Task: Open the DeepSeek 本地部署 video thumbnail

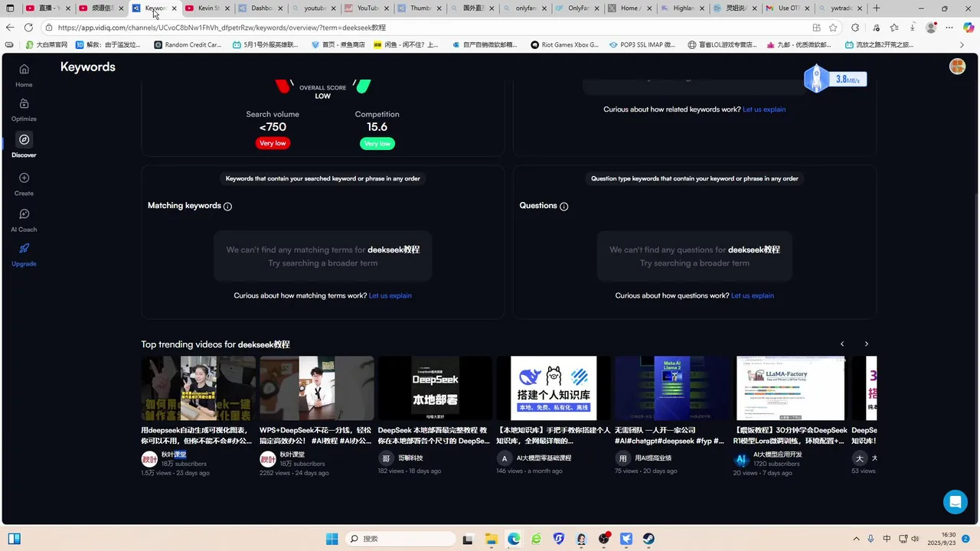Action: 435,388
